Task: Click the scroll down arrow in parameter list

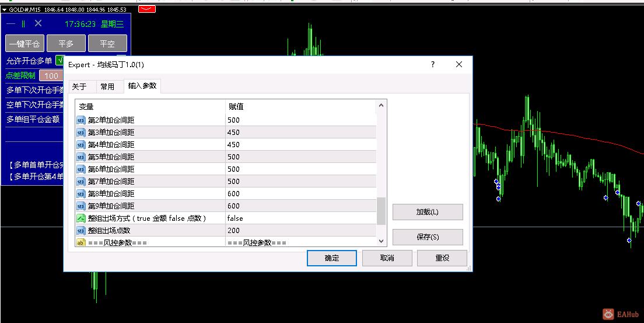Action: pyautogui.click(x=381, y=241)
